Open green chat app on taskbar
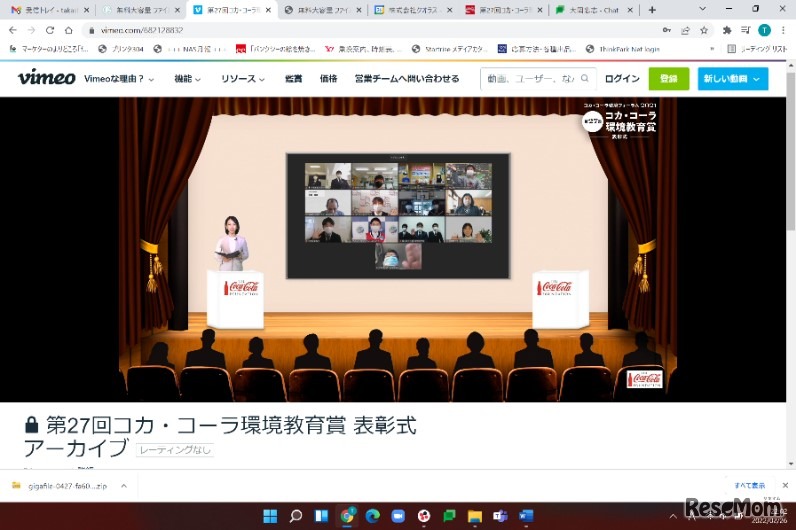 [449, 516]
